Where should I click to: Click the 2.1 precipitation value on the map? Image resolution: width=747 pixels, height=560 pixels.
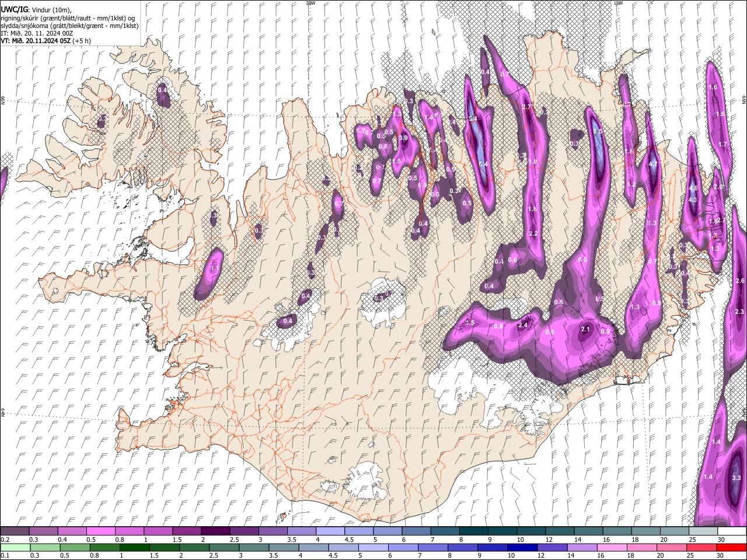(x=586, y=329)
